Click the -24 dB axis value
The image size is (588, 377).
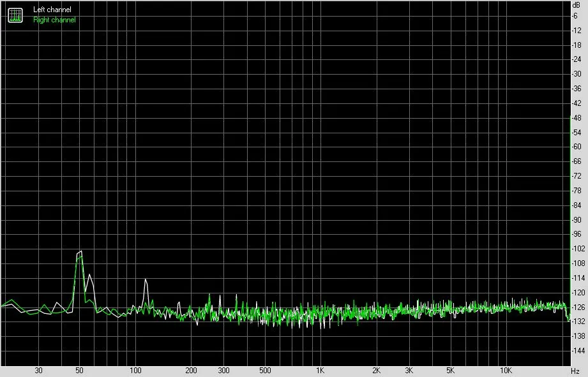(577, 59)
